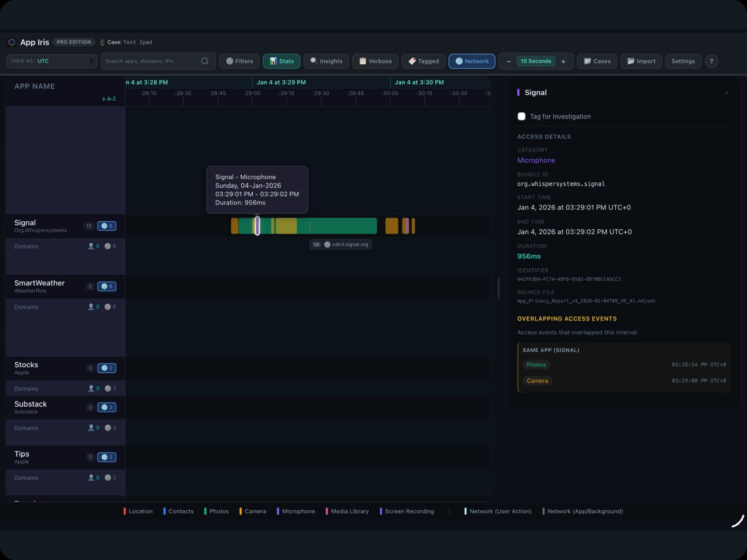Select the Substack app row
Screen dimensions: 747x560
coord(65,407)
